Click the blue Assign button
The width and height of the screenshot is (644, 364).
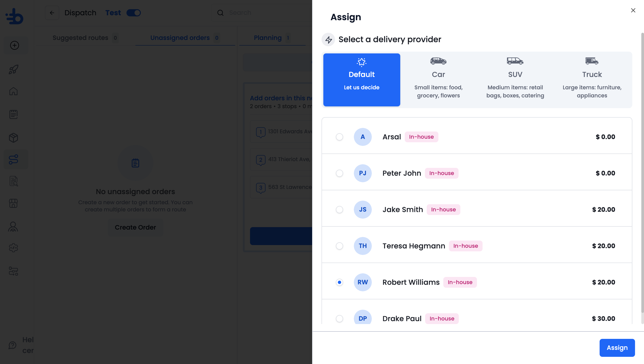(617, 348)
